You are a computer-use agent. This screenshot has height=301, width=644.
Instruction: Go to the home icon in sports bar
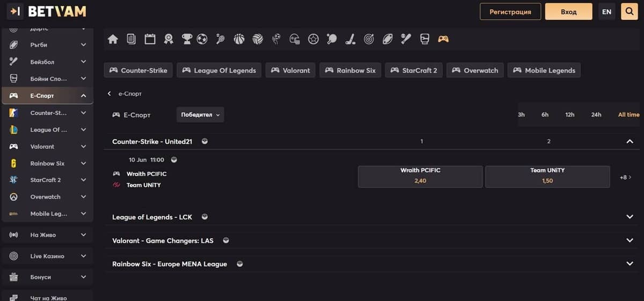click(113, 39)
